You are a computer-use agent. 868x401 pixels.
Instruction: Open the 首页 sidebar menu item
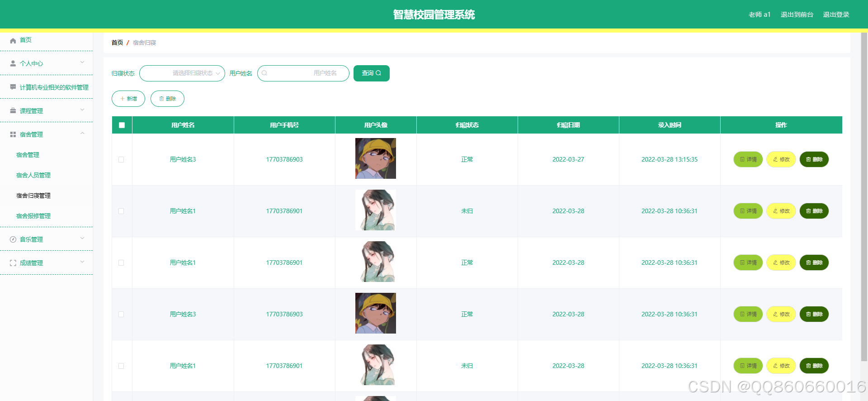coord(46,40)
